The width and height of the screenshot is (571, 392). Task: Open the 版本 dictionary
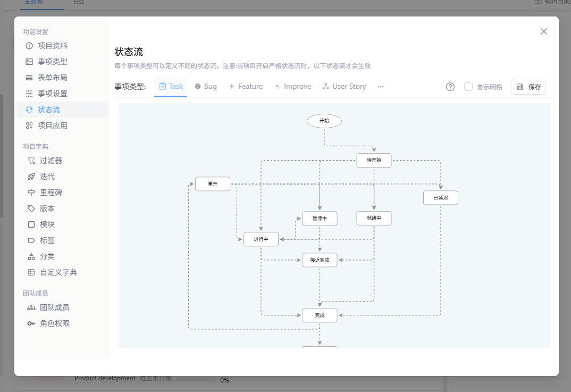click(62, 208)
